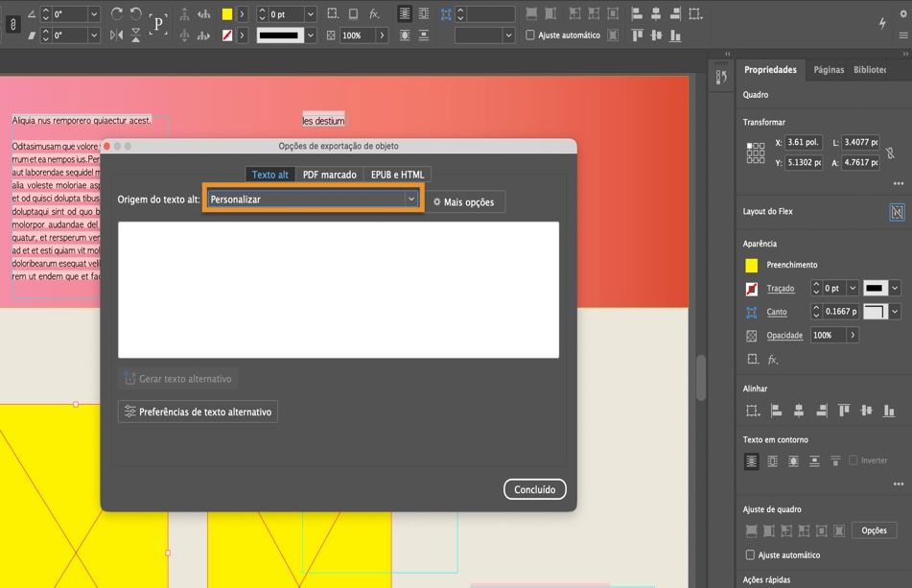Toggle Inverter checkbox
This screenshot has width=912, height=588.
[854, 460]
